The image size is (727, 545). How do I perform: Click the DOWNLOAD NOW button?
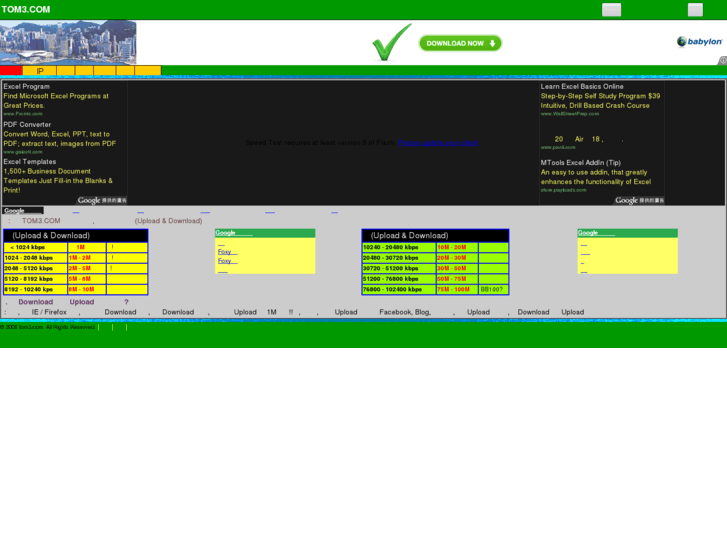click(x=460, y=43)
